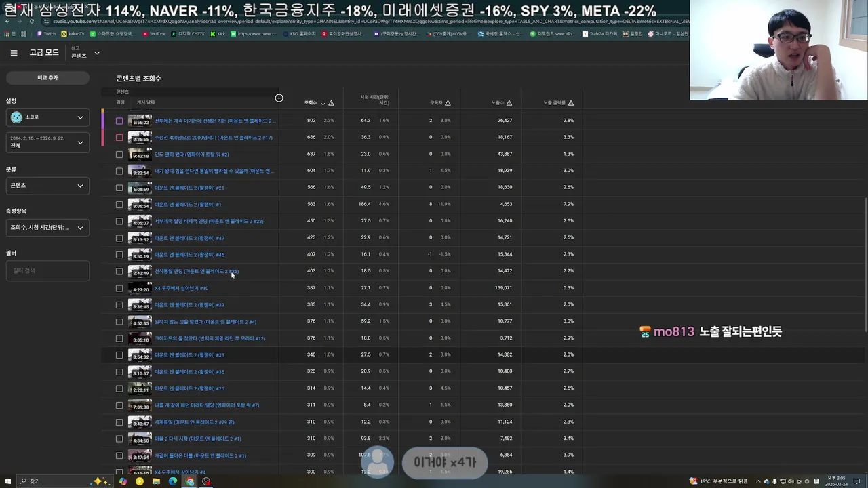Check the 서부제국 멸망 비제국 엔딩 row
Viewport: 868px width, 488px height.
(x=119, y=221)
